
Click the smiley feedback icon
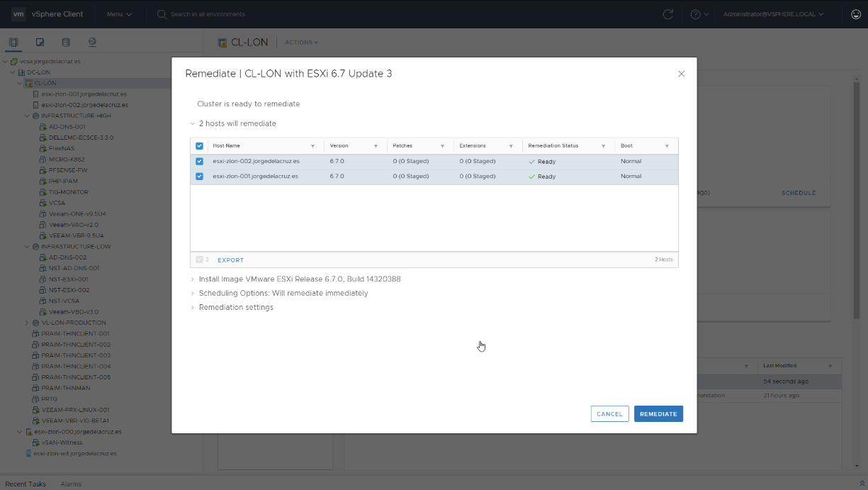pos(856,14)
